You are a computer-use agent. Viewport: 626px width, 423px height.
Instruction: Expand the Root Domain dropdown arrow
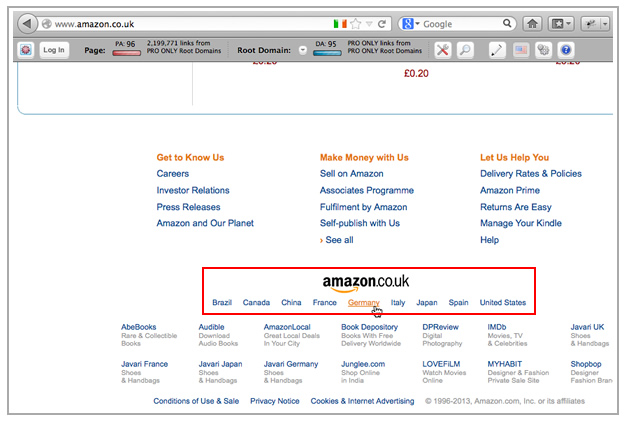tap(302, 49)
